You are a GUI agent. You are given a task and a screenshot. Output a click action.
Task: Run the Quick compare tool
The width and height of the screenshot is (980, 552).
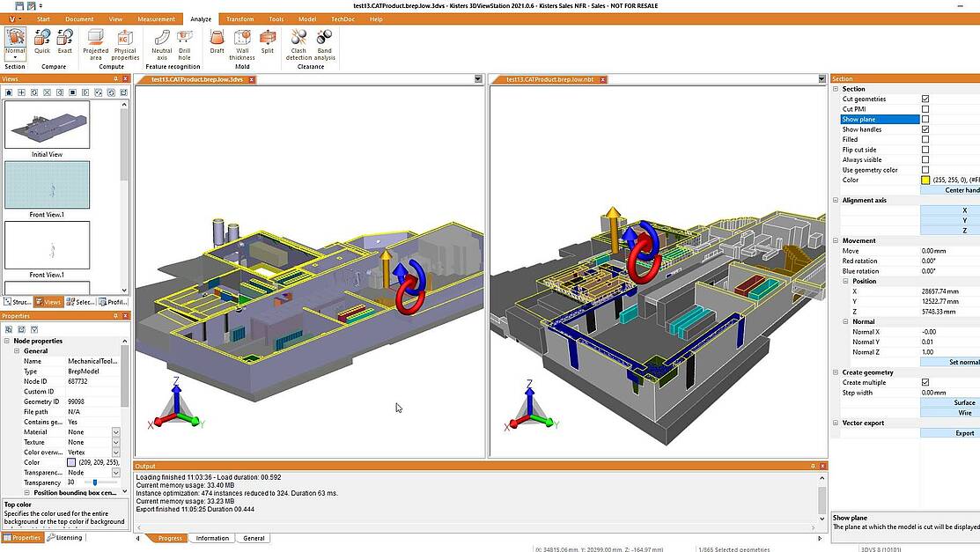click(x=42, y=42)
